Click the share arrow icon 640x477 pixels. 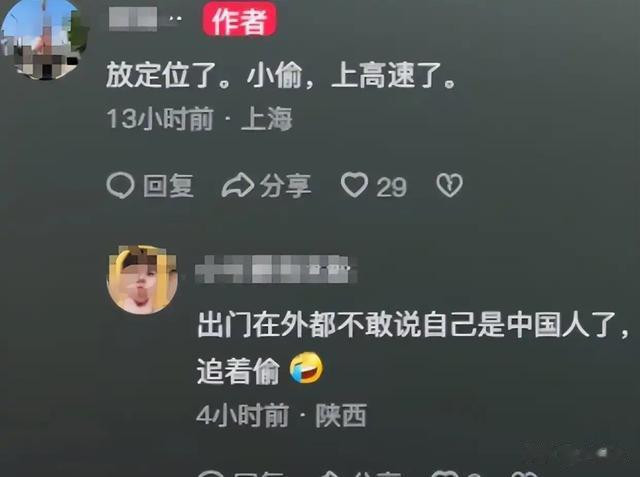[238, 185]
